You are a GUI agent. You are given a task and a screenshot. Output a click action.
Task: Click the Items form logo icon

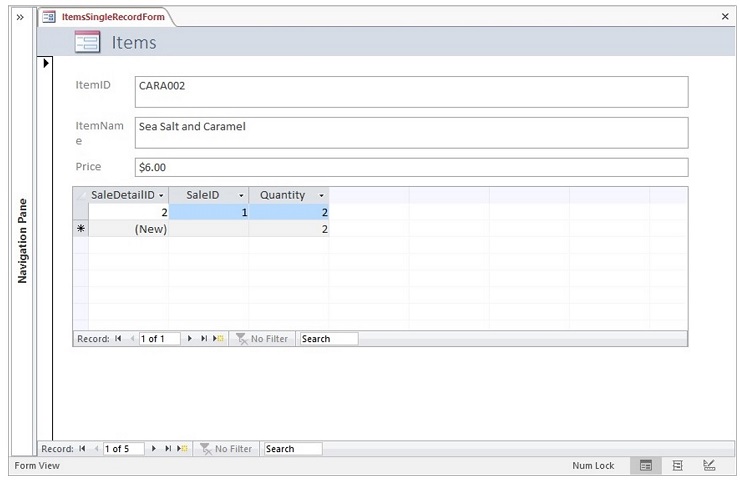click(87, 42)
